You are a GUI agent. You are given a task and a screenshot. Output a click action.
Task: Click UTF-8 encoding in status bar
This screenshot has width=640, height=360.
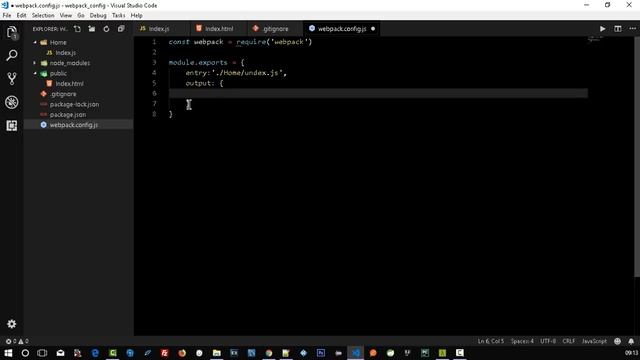(x=548, y=341)
